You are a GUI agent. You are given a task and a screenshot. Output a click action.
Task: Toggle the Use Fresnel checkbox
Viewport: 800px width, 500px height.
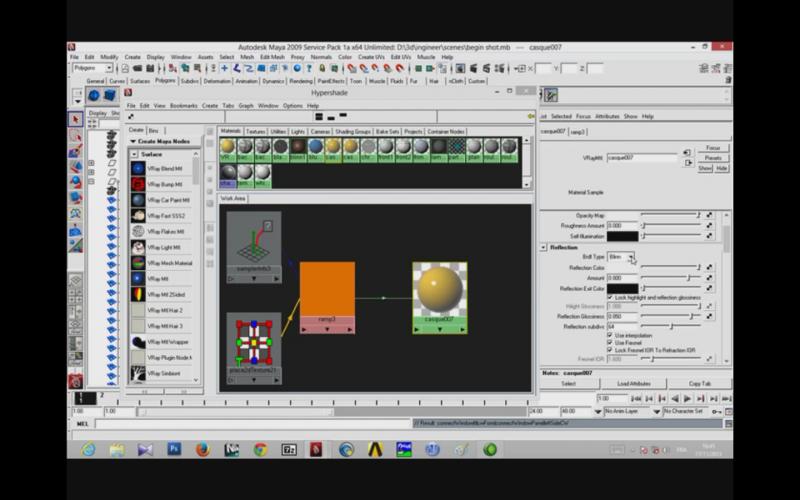(610, 343)
